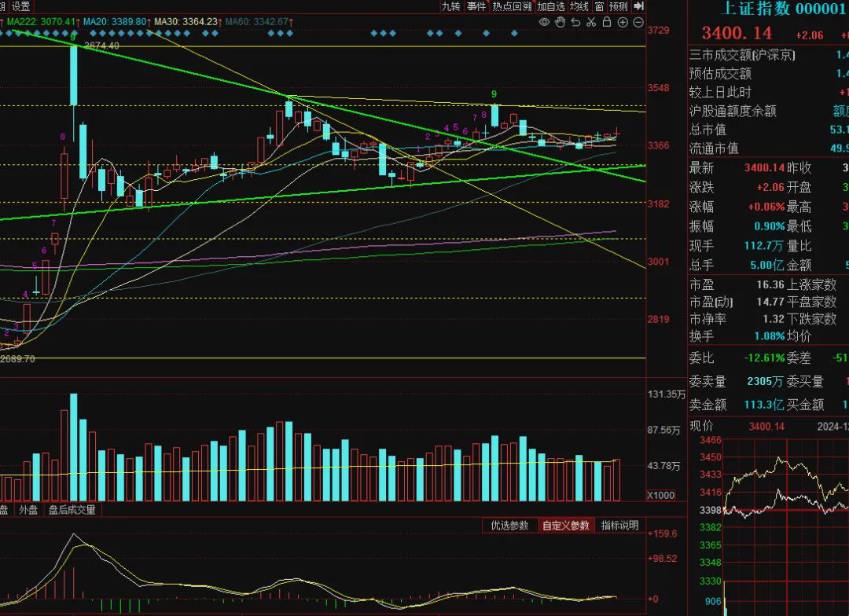Viewport: 849px width, 616px height.
Task: Click the 市净率 1.32 value
Action: tap(774, 319)
